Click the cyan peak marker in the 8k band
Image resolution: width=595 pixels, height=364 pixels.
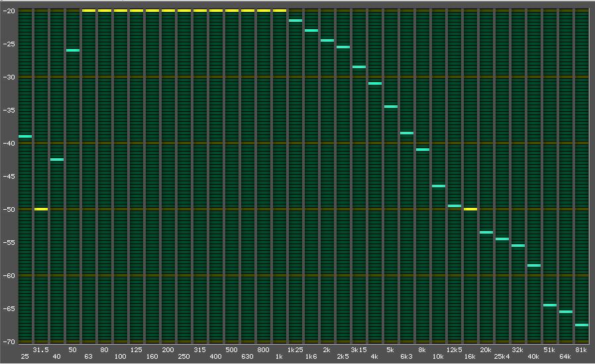[423, 150]
